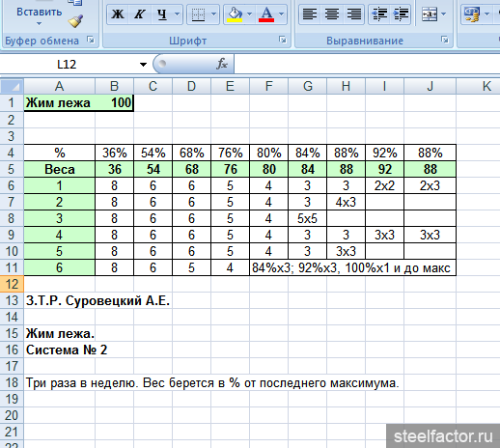Apply yellow fill color bucket
500x448 pixels.
coord(235,14)
